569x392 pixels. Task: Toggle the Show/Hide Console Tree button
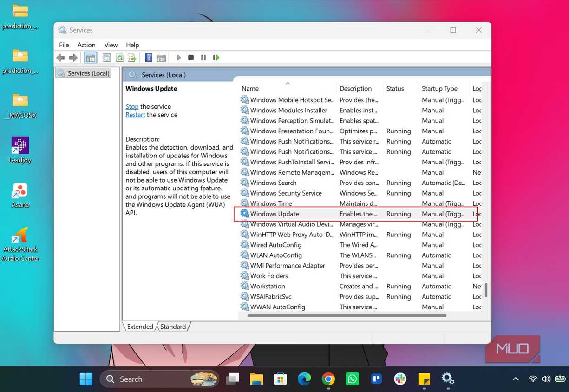(91, 58)
